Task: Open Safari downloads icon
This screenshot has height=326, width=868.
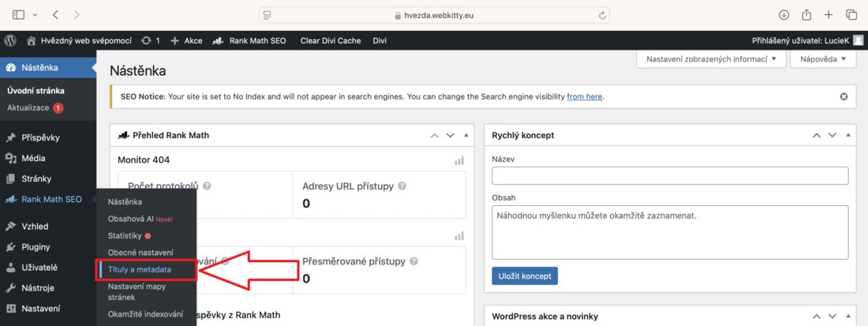Action: (x=784, y=15)
